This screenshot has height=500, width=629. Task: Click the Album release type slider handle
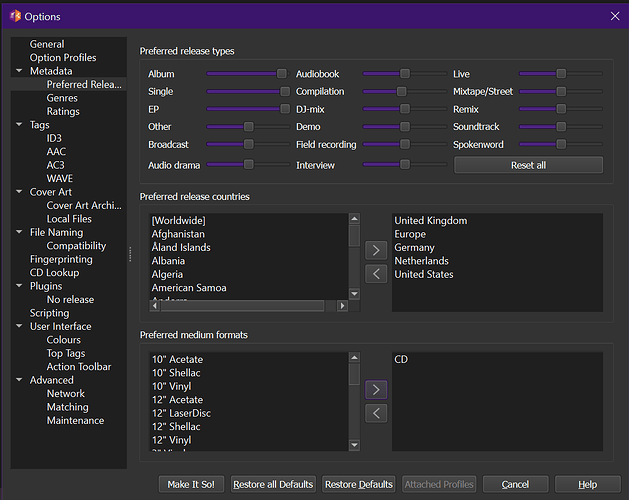coord(282,73)
